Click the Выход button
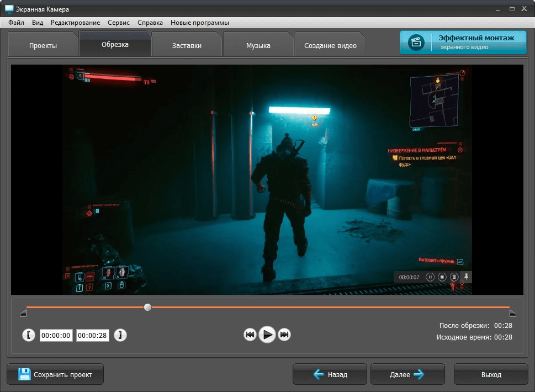The width and height of the screenshot is (535, 392). (x=491, y=374)
